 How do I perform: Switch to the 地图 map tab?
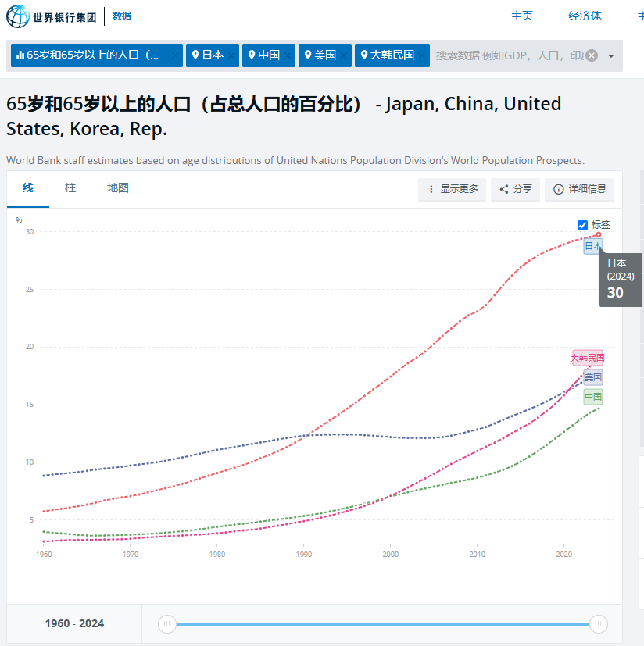[x=118, y=188]
